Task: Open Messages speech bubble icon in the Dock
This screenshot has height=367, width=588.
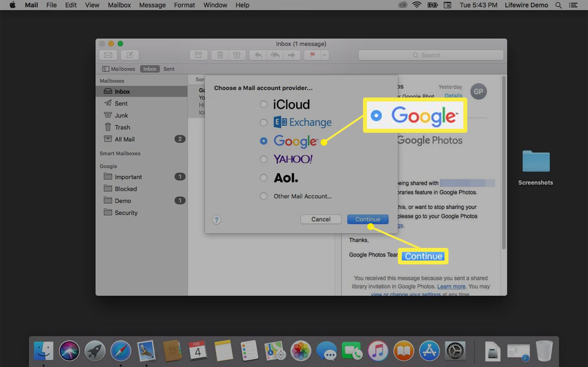Action: 327,351
